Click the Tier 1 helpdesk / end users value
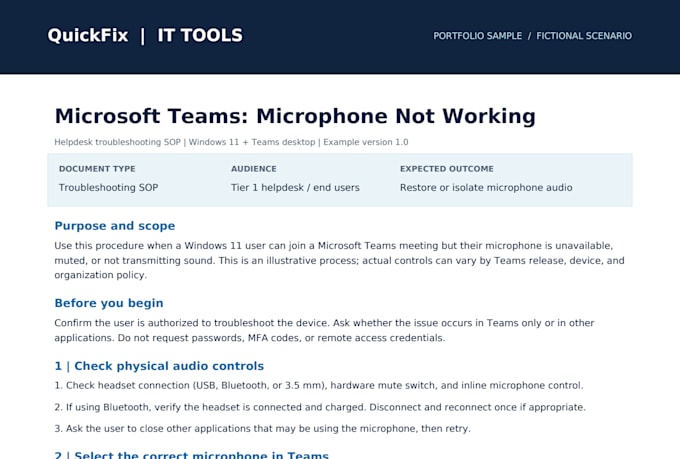The height and width of the screenshot is (459, 680). 295,187
